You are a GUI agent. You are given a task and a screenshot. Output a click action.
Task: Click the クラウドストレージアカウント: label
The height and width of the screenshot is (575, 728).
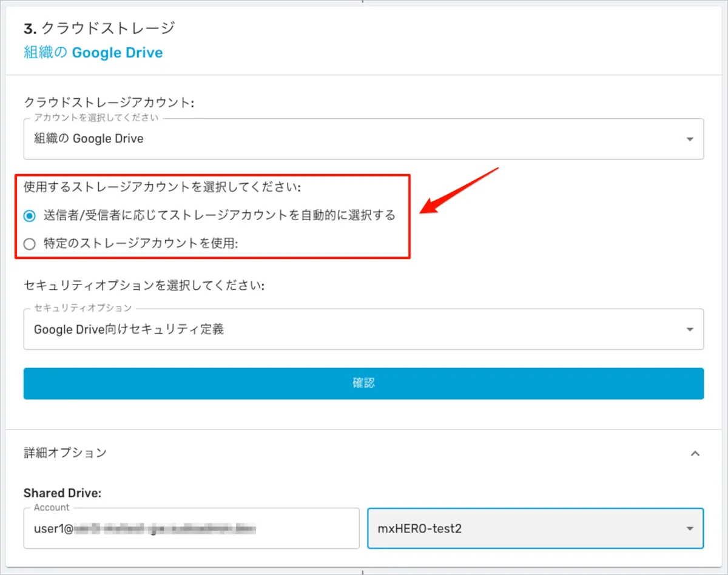[109, 103]
